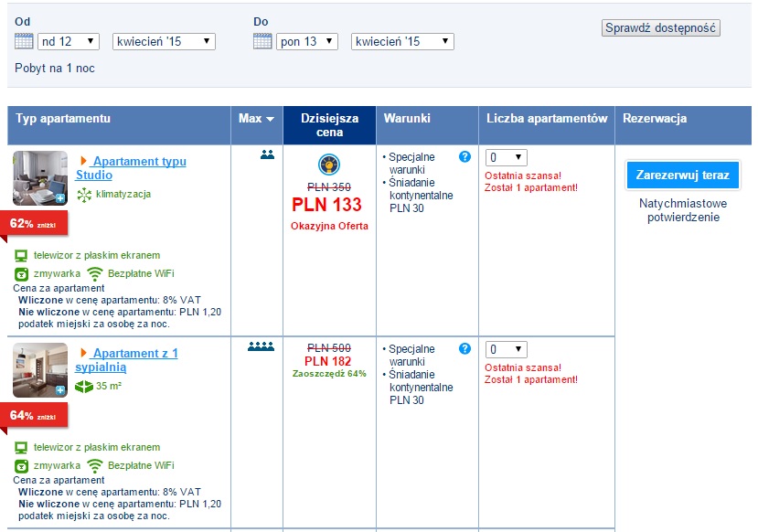
Task: Click the PLN 182 one-bedroom price
Action: coord(327,361)
